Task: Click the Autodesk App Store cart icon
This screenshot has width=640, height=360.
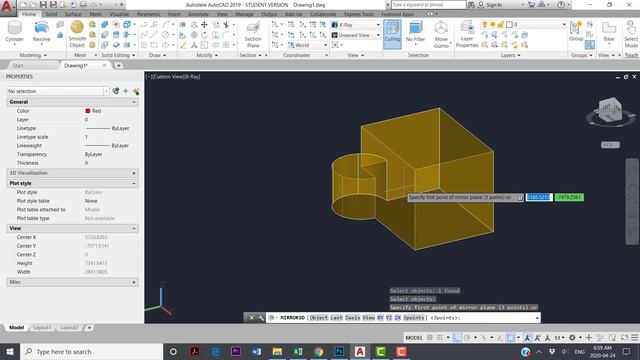Action: coord(531,4)
